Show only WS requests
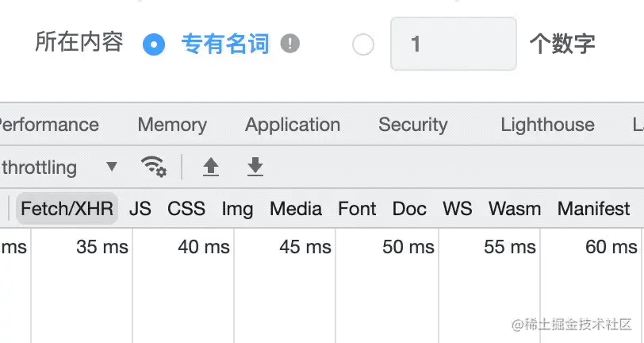This screenshot has height=343, width=644. (457, 209)
